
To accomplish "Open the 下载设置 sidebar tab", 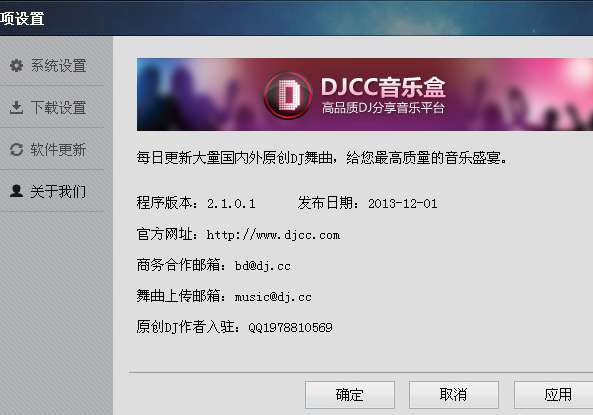I will 52,107.
